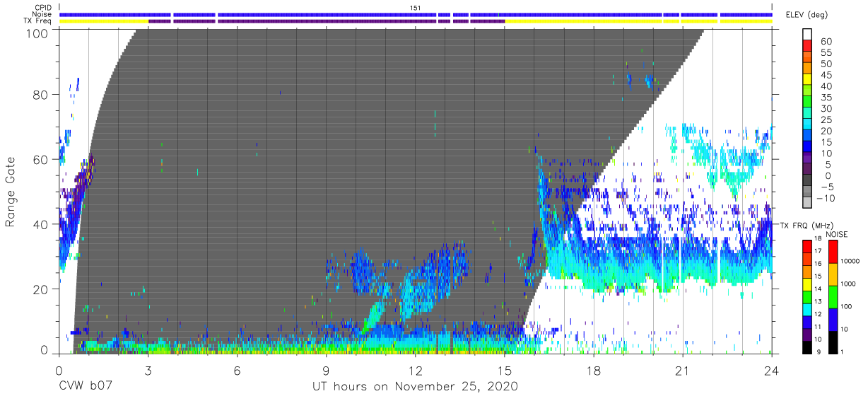Click the red top segment of TX FRQ bar
The height and width of the screenshot is (401, 868).
(808, 245)
